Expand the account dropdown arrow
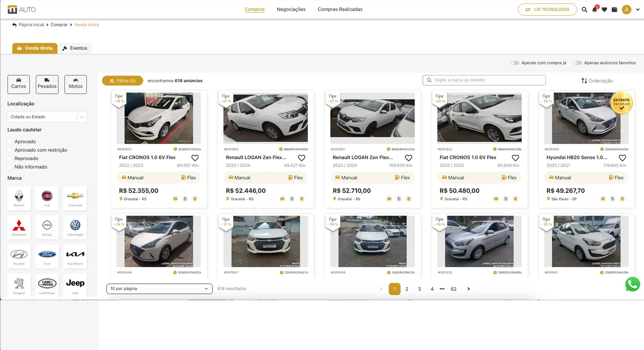 (x=638, y=9)
